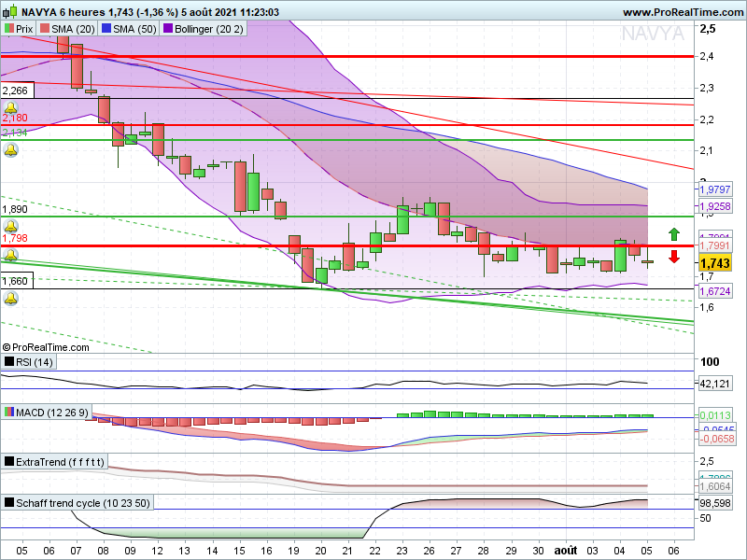Image resolution: width=747 pixels, height=560 pixels.
Task: Open www.ProRealTime.com link at top right
Action: pyautogui.click(x=683, y=12)
